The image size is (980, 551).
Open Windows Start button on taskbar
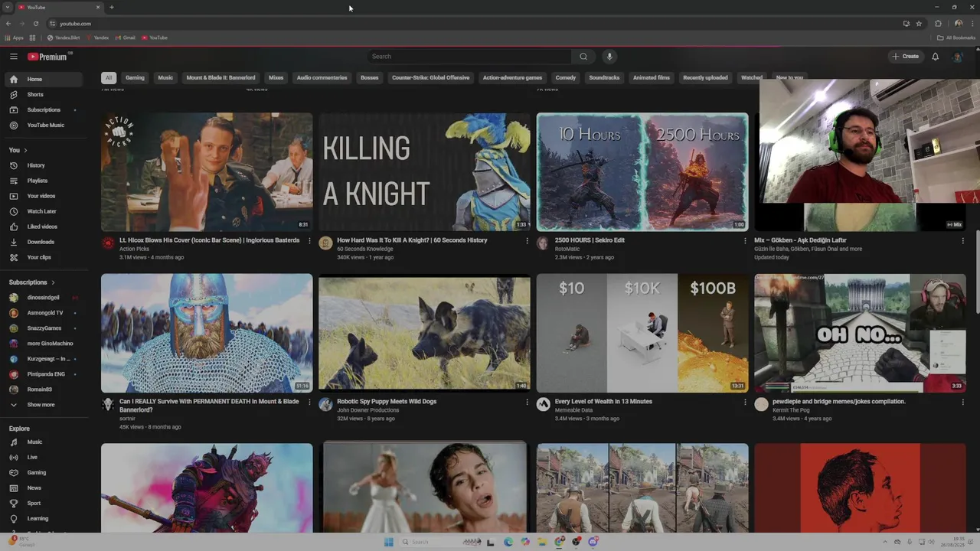pyautogui.click(x=388, y=542)
